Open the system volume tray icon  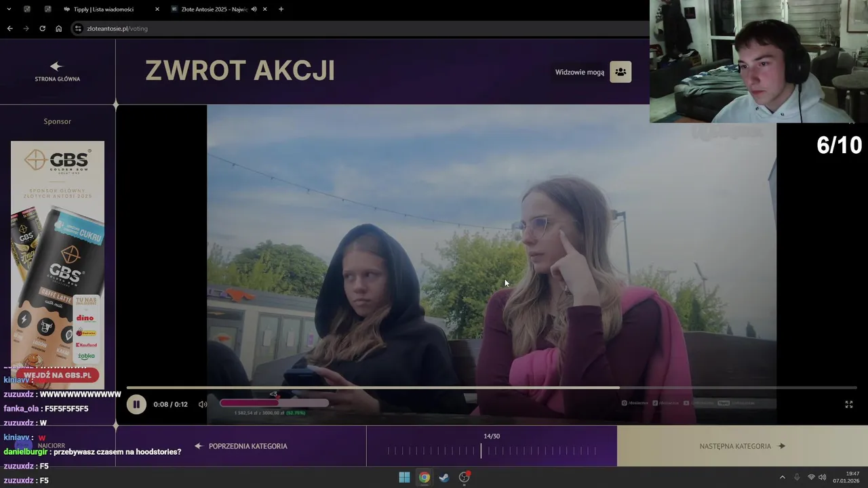823,477
